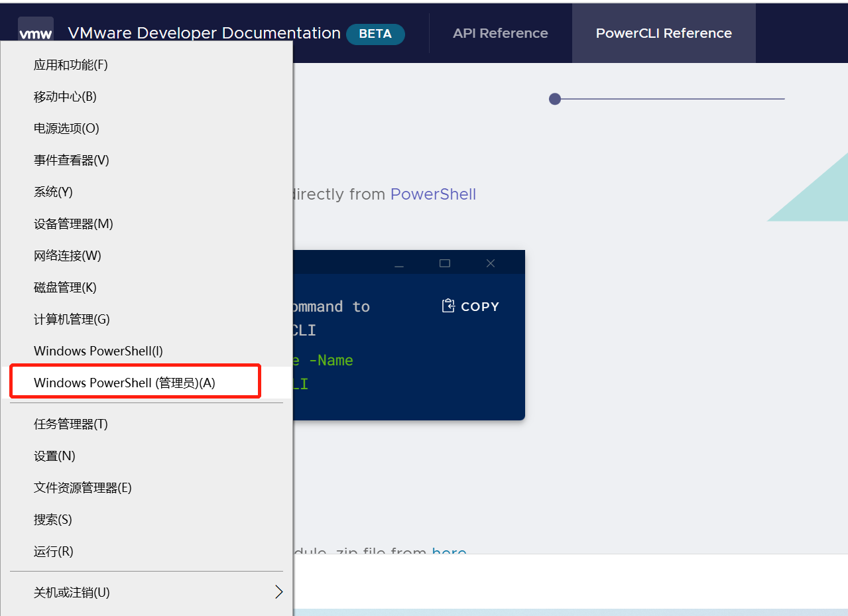
Task: Copy the command with COPY button
Action: 471,306
